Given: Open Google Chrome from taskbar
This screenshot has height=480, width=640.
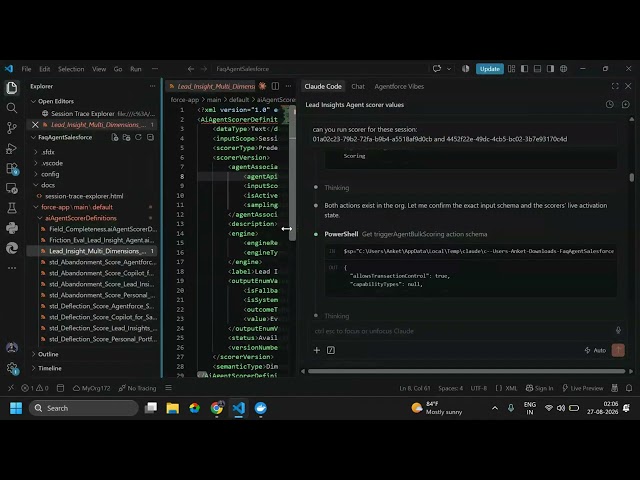Looking at the screenshot, I should (x=217, y=408).
